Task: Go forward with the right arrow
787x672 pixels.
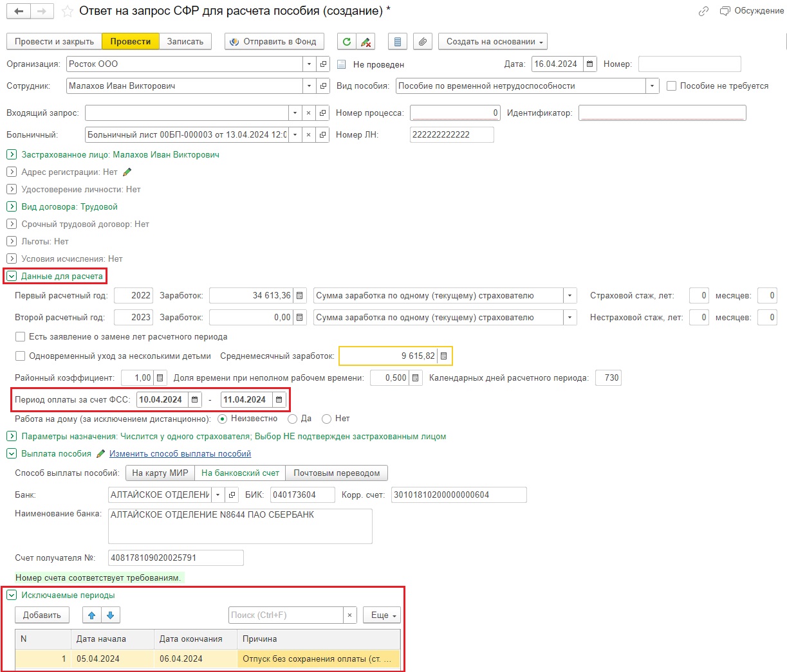Action: [41, 12]
